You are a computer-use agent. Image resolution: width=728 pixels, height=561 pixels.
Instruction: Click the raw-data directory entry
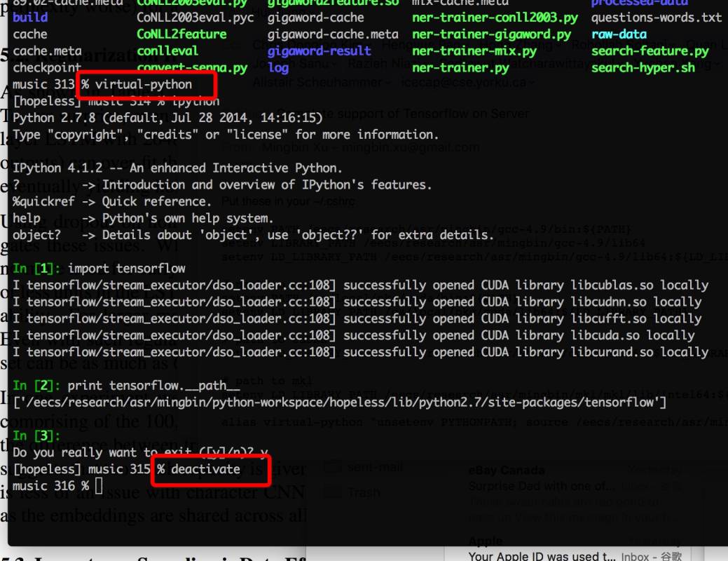pyautogui.click(x=619, y=34)
